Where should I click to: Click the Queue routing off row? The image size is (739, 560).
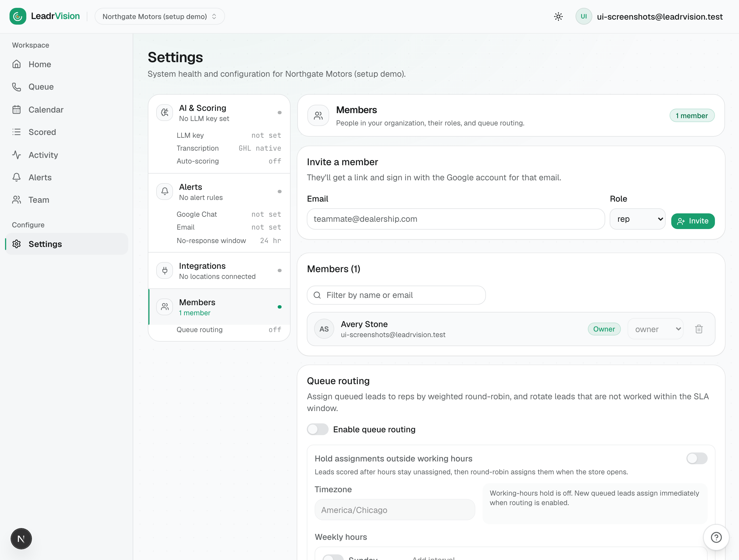(229, 330)
